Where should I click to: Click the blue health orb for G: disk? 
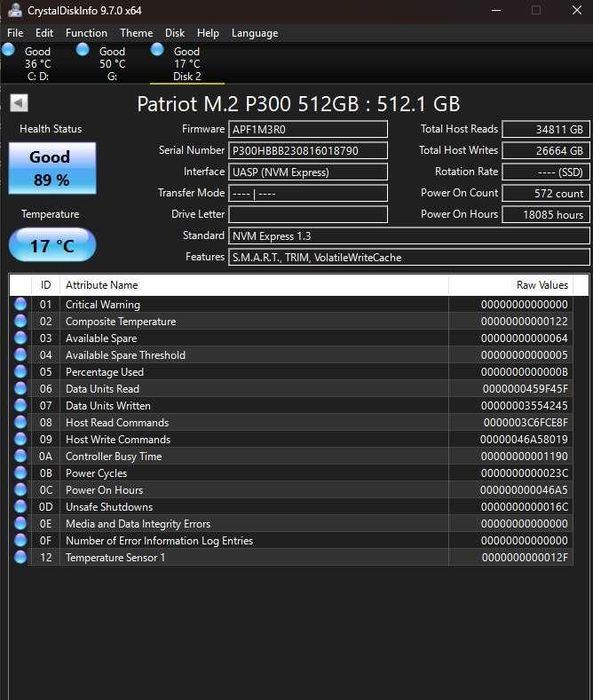pos(83,49)
